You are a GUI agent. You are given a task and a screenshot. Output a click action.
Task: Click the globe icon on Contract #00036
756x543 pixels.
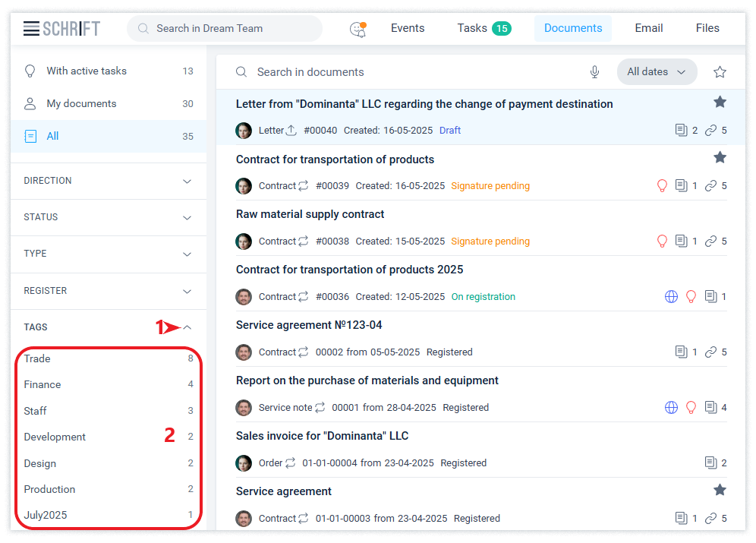671,297
